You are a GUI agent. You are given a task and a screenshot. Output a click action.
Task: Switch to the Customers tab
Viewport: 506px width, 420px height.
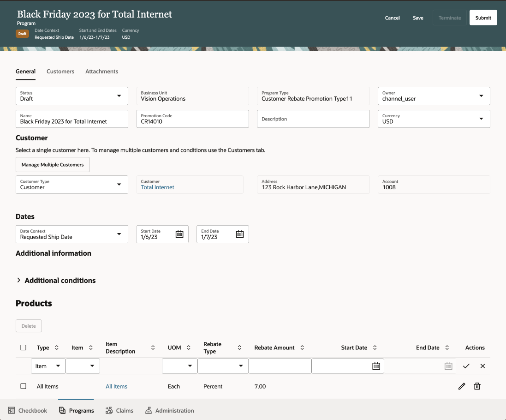pyautogui.click(x=60, y=72)
